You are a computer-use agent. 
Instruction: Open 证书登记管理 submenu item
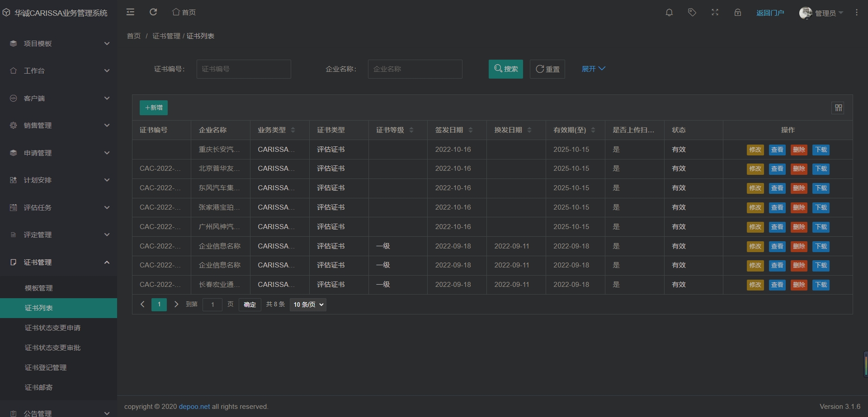coord(58,368)
